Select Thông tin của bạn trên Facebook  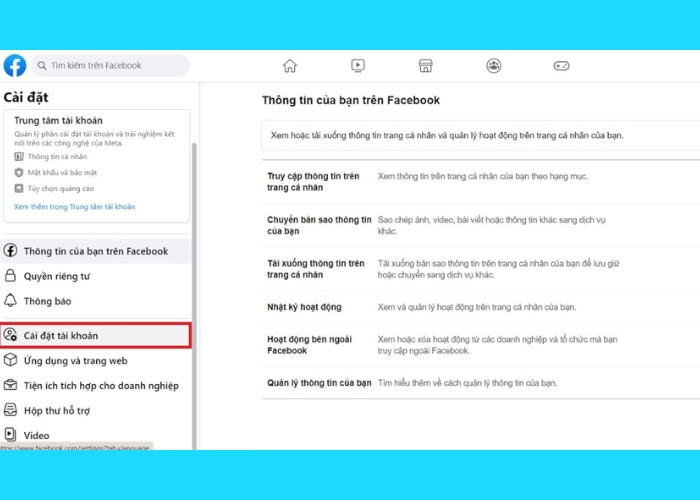95,251
